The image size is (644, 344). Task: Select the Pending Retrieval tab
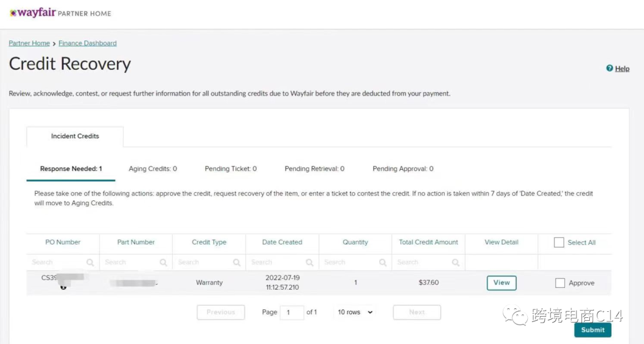pos(314,169)
